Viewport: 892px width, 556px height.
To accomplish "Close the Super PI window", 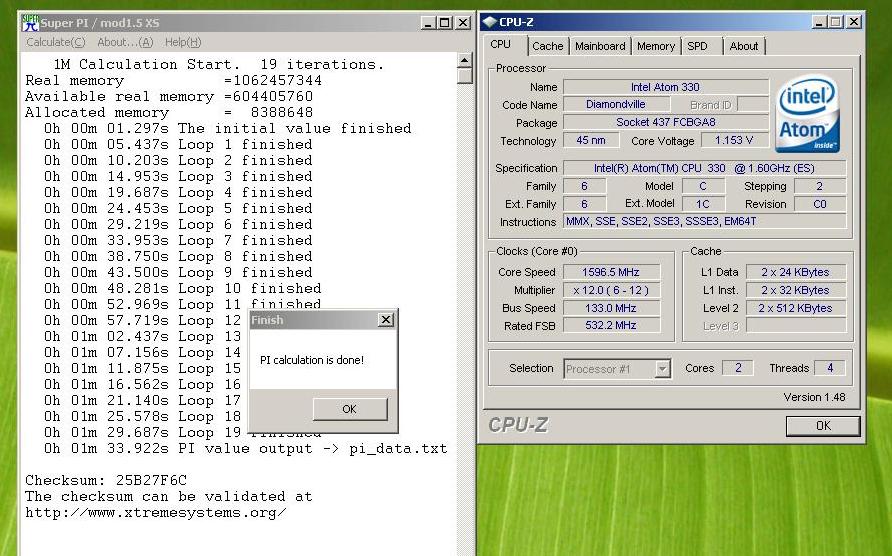I will point(463,23).
